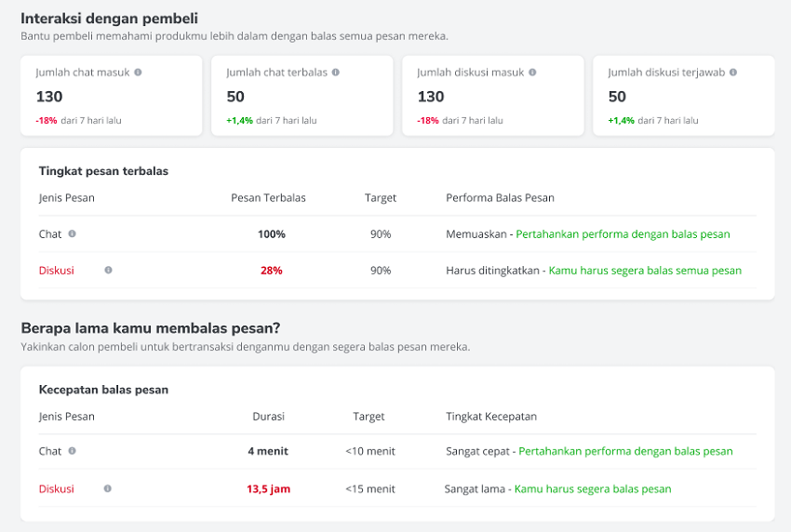Open Chat info icon in Tingkat pesan terbalas
This screenshot has width=791, height=532.
click(73, 233)
